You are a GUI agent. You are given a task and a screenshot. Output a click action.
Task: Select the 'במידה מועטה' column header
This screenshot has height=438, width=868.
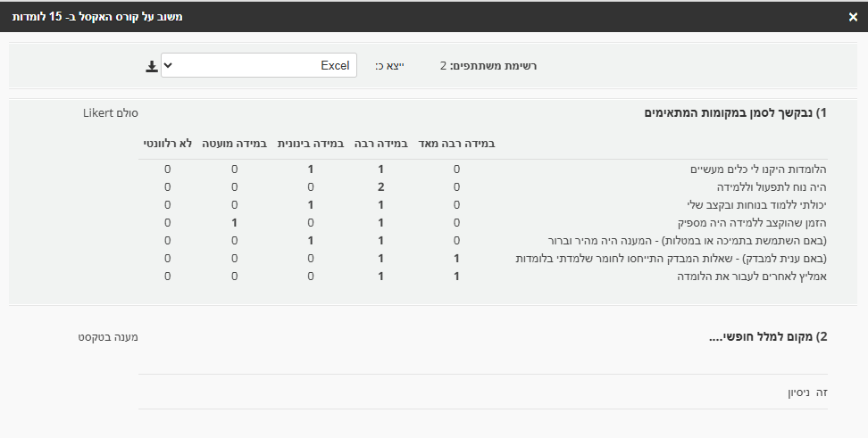pos(234,143)
